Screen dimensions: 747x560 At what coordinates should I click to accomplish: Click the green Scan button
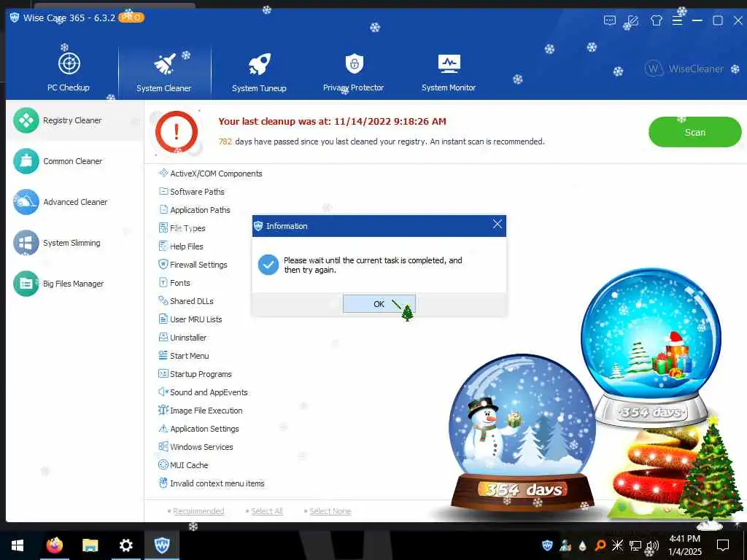pyautogui.click(x=694, y=132)
